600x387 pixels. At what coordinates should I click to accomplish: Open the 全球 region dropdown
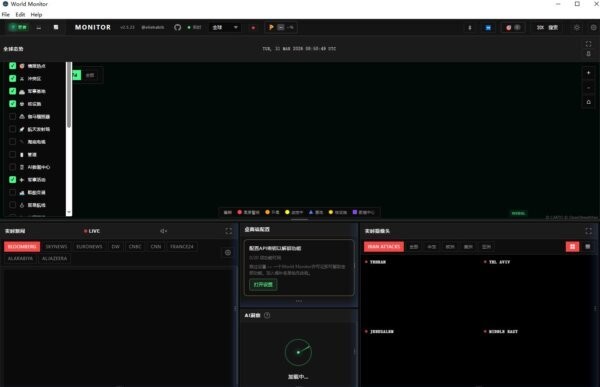pyautogui.click(x=225, y=28)
